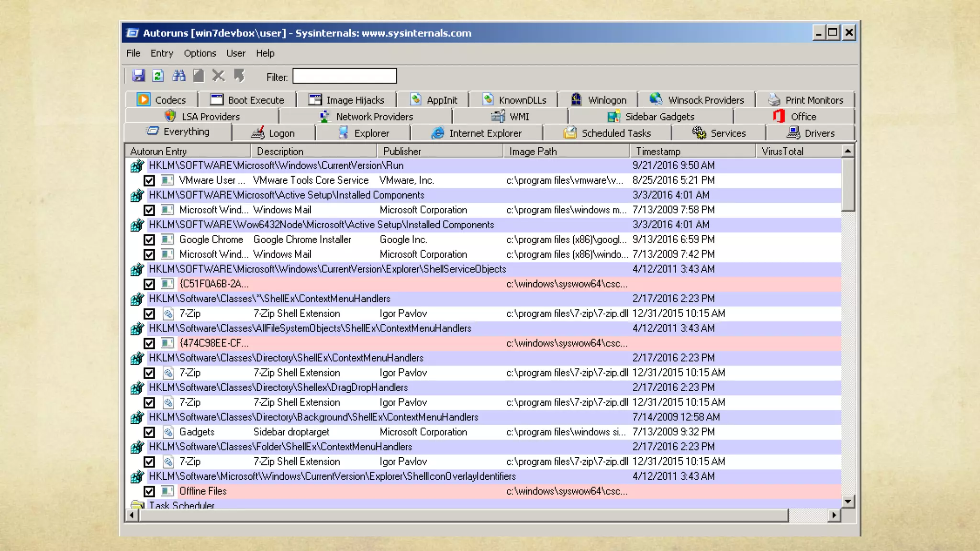Screen dimensions: 980x551
Task: Click the Properties toolbar icon
Action: 199,76
